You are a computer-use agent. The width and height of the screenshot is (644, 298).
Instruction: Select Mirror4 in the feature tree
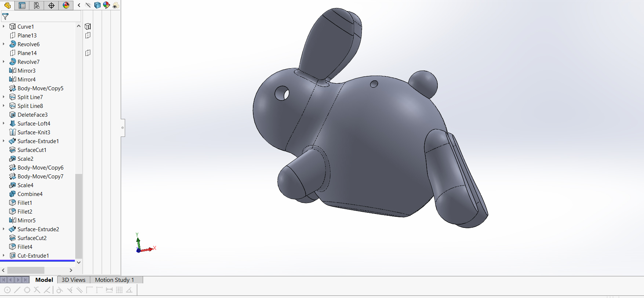tap(26, 79)
